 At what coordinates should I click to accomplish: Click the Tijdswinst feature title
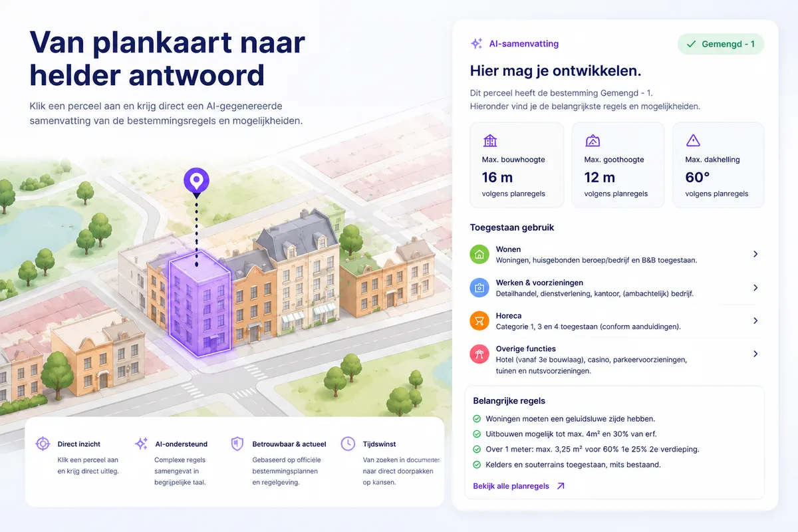point(380,444)
